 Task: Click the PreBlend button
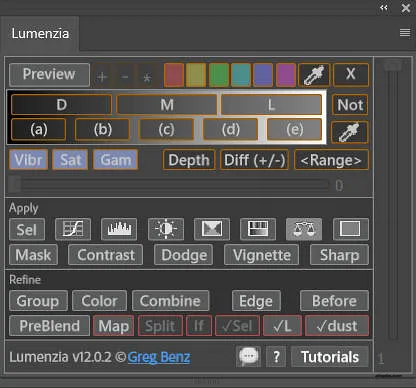(x=49, y=326)
